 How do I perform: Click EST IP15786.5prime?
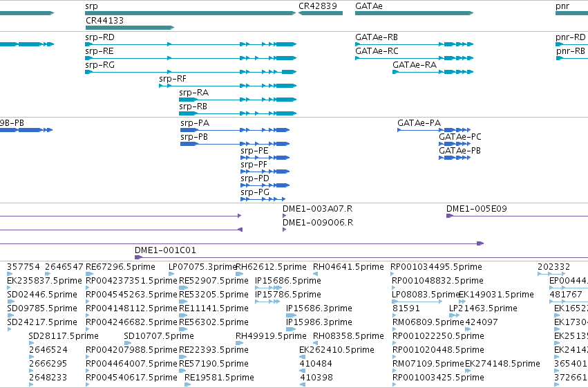pos(288,295)
